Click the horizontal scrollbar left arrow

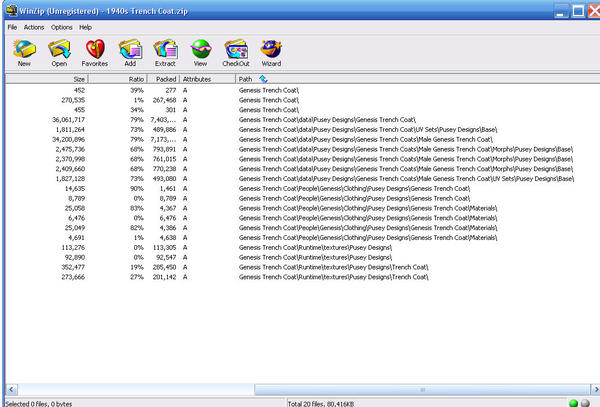[x=11, y=389]
